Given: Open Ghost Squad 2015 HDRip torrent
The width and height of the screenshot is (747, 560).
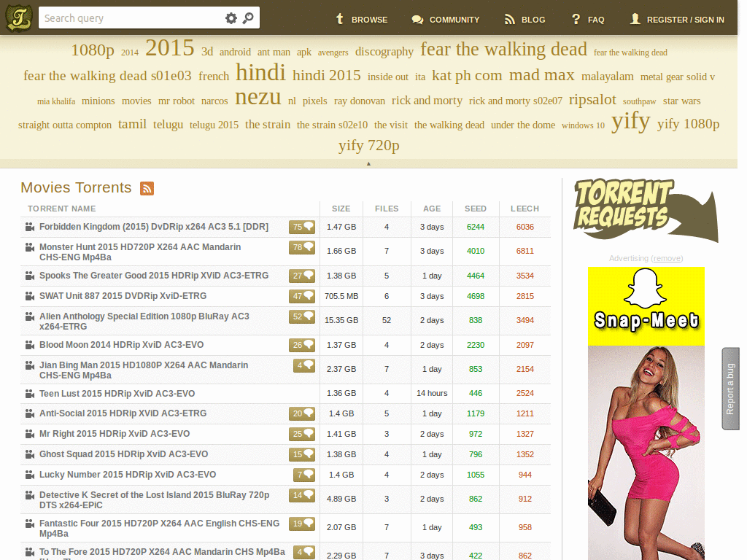Looking at the screenshot, I should 124,454.
